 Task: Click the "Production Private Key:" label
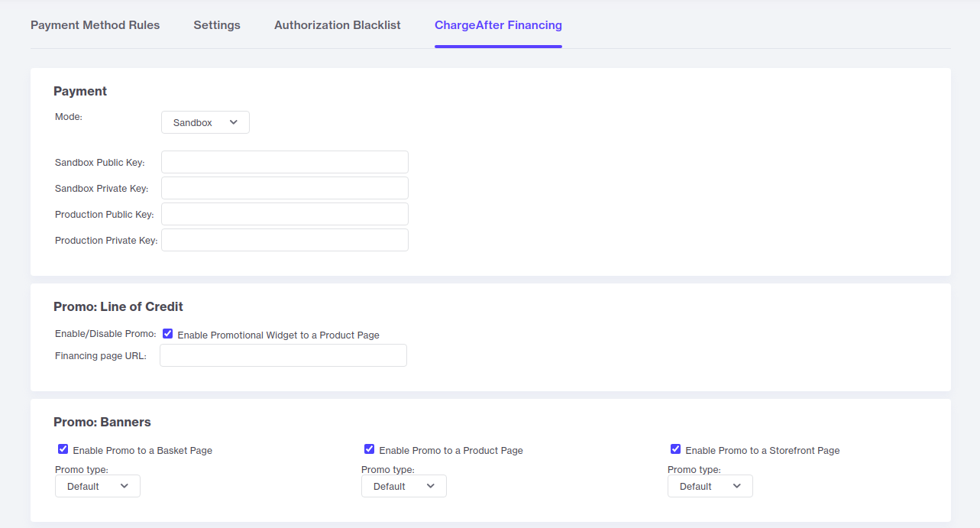point(106,241)
